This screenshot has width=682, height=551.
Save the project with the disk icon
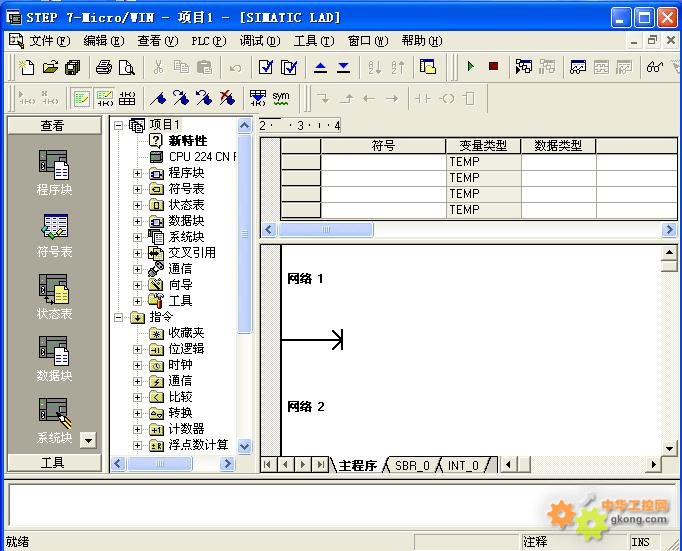pyautogui.click(x=73, y=67)
